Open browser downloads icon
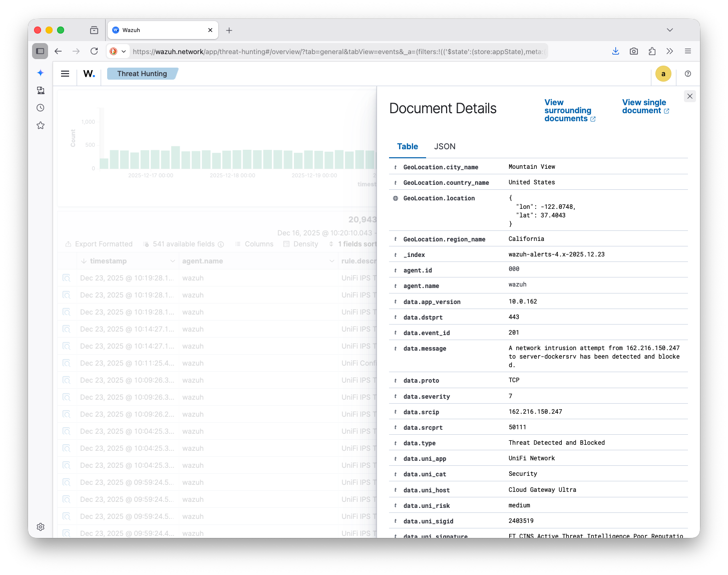The width and height of the screenshot is (728, 575). click(x=616, y=51)
